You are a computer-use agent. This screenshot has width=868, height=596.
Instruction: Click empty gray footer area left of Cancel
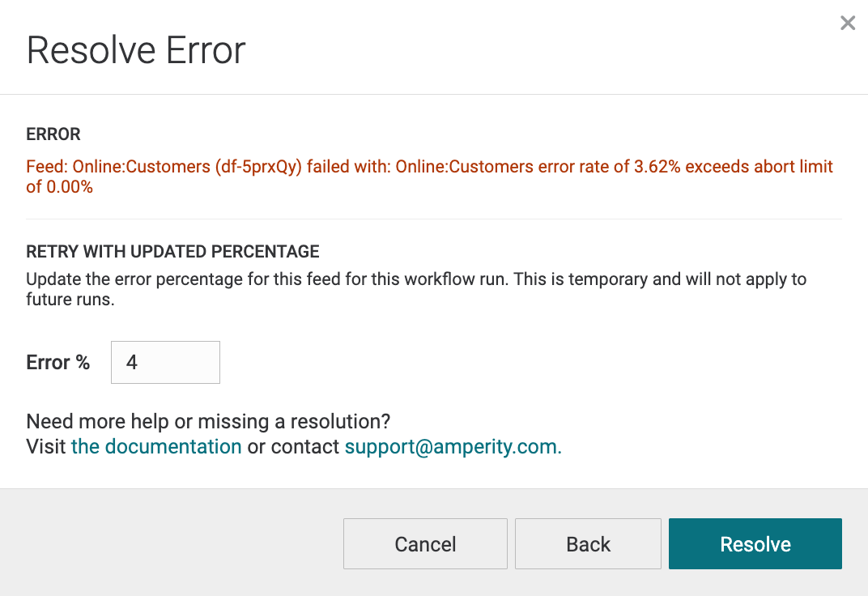pyautogui.click(x=172, y=543)
